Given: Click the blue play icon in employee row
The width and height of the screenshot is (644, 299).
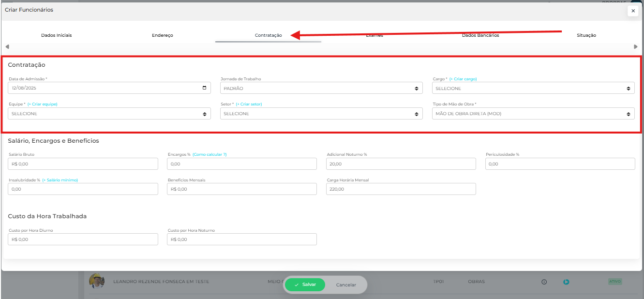Looking at the screenshot, I should (x=566, y=282).
